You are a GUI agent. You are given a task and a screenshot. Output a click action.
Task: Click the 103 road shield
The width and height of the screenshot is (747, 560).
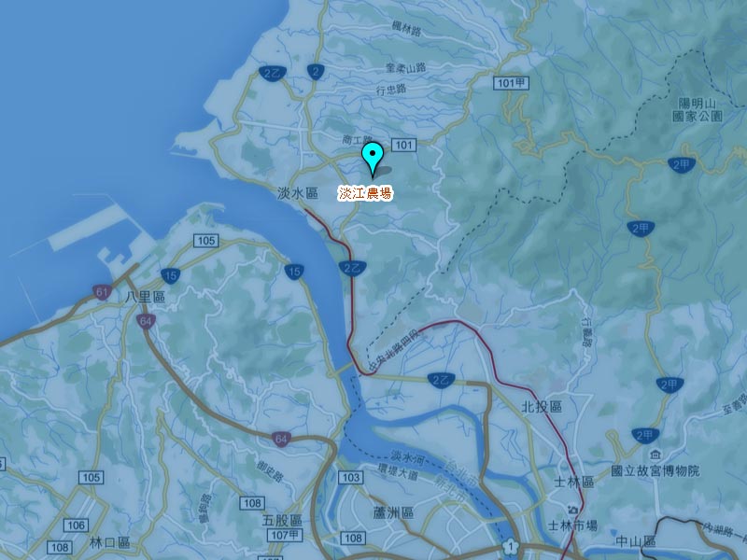351,477
